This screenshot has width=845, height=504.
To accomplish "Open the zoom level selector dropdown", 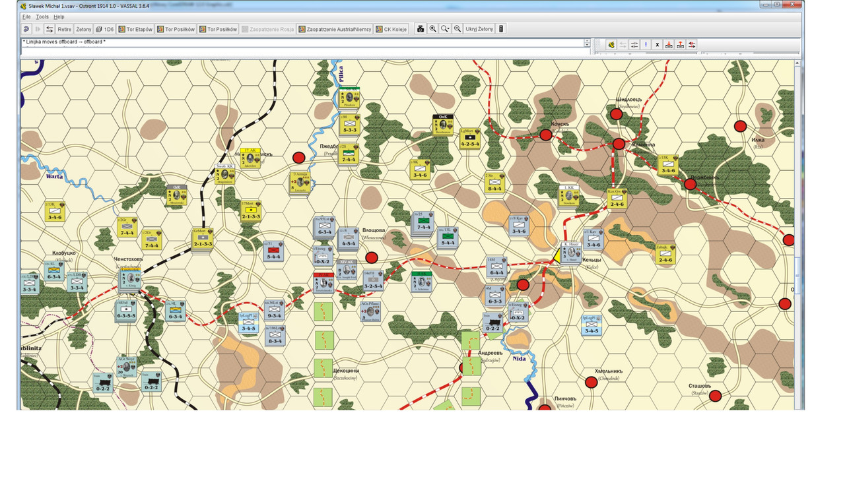I will pyautogui.click(x=445, y=29).
